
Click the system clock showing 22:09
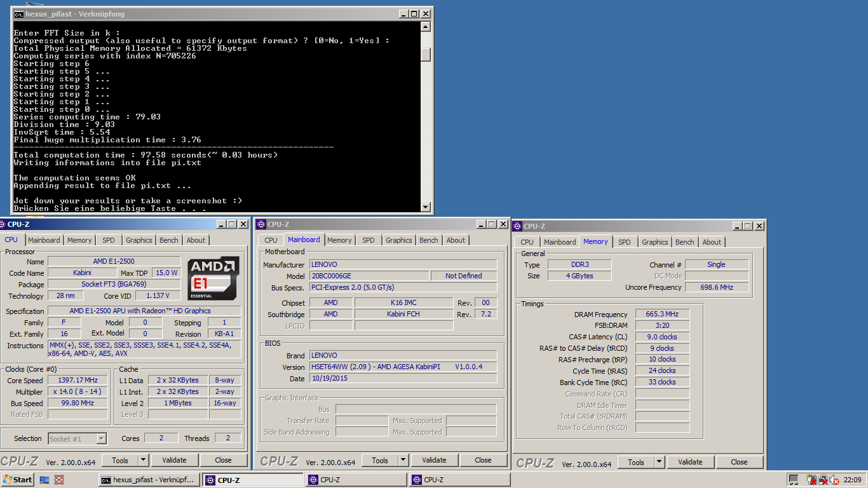(853, 480)
